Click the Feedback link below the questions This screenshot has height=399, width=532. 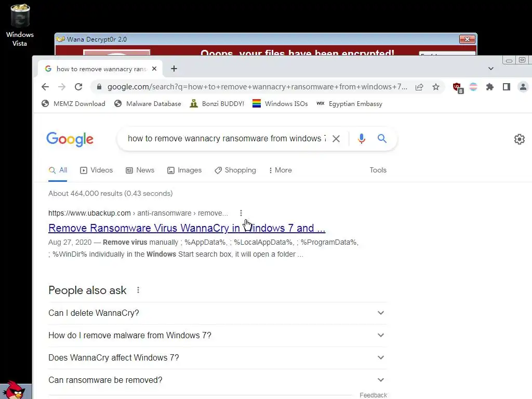(373, 395)
